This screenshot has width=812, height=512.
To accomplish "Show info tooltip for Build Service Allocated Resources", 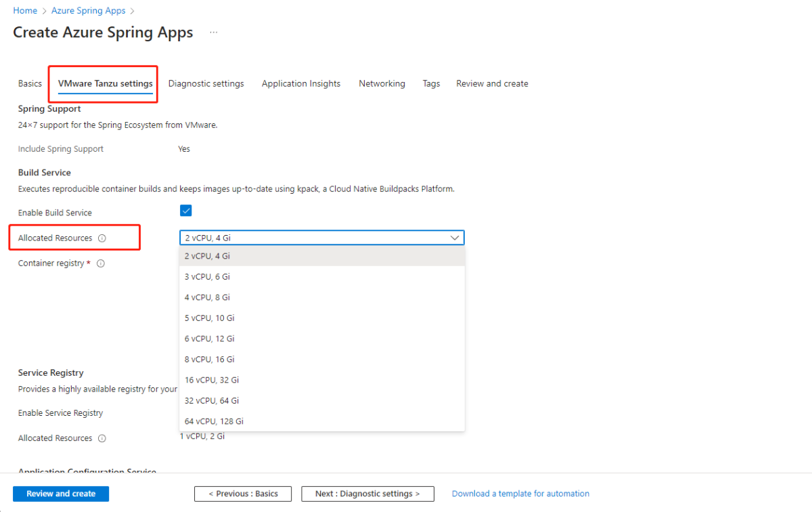I will click(x=102, y=238).
